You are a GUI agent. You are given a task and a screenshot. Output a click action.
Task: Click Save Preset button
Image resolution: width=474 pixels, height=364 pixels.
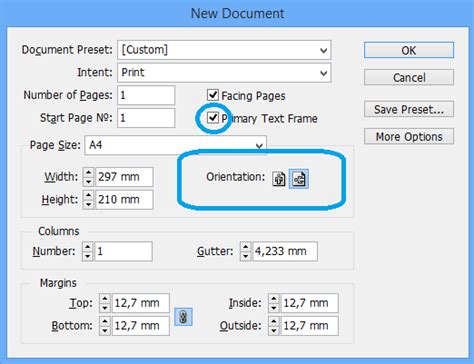pyautogui.click(x=409, y=109)
